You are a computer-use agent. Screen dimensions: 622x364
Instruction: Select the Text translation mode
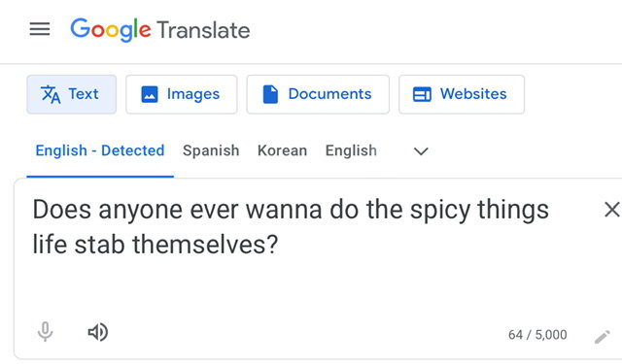(72, 94)
